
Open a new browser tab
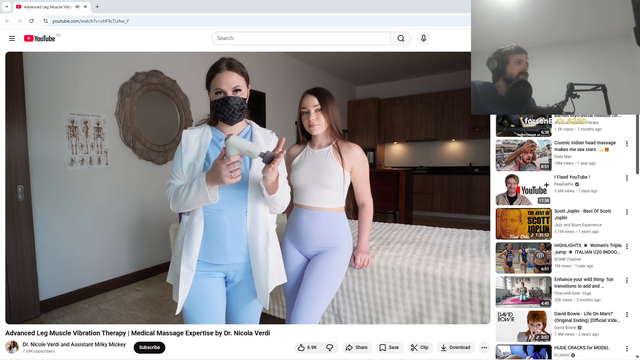(x=97, y=7)
